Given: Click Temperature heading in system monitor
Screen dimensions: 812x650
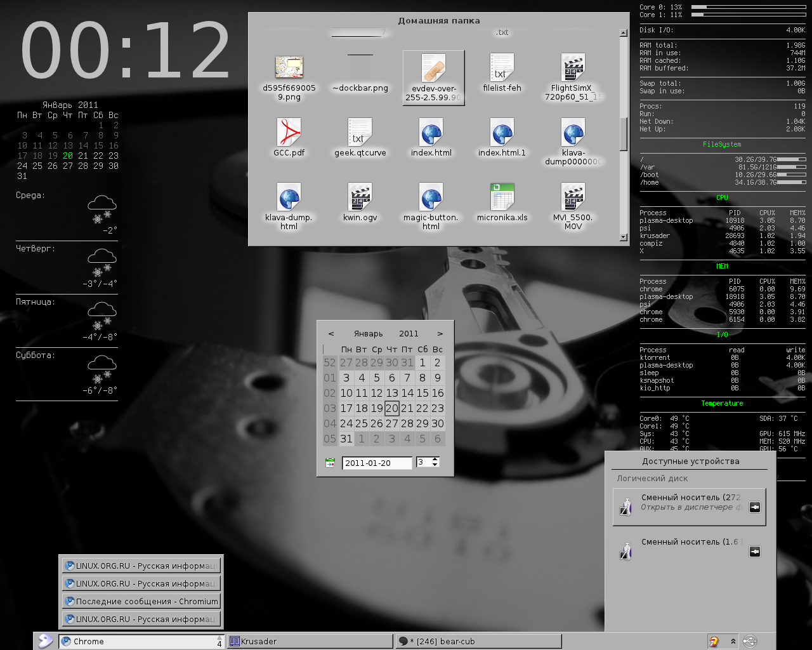Looking at the screenshot, I should [x=722, y=404].
